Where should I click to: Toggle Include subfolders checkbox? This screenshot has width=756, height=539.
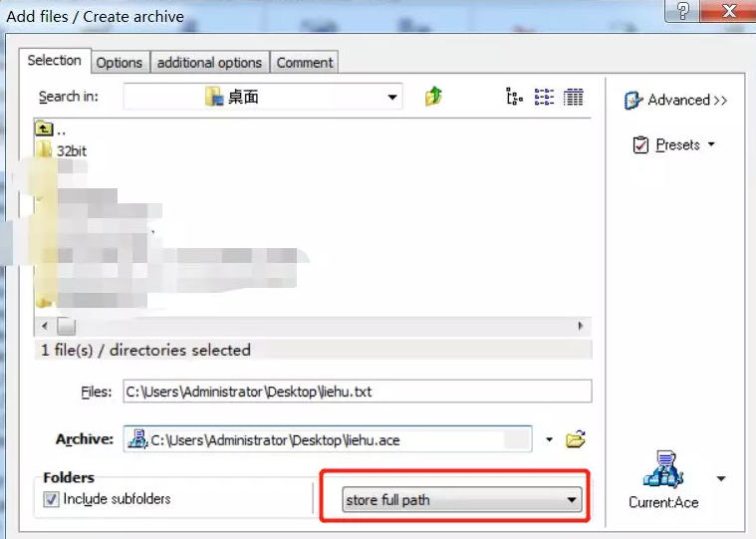52,499
